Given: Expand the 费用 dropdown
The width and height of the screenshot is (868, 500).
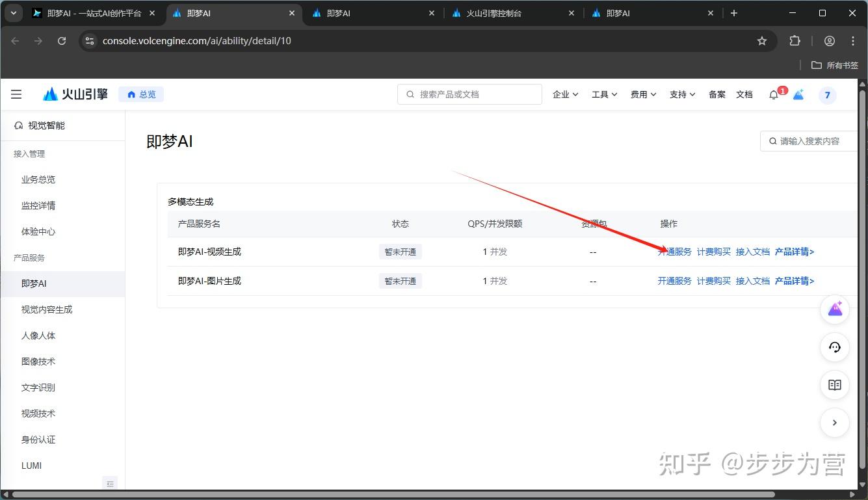Looking at the screenshot, I should pos(643,94).
